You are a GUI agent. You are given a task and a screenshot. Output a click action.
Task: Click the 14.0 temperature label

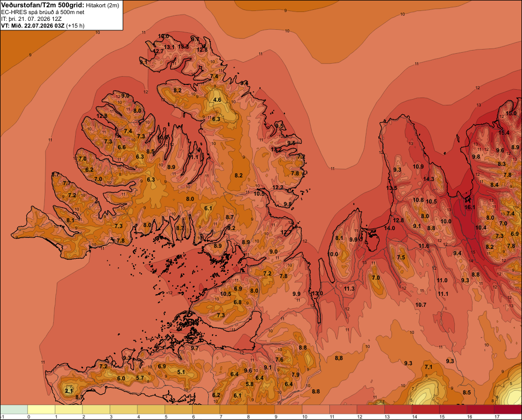click(x=389, y=229)
